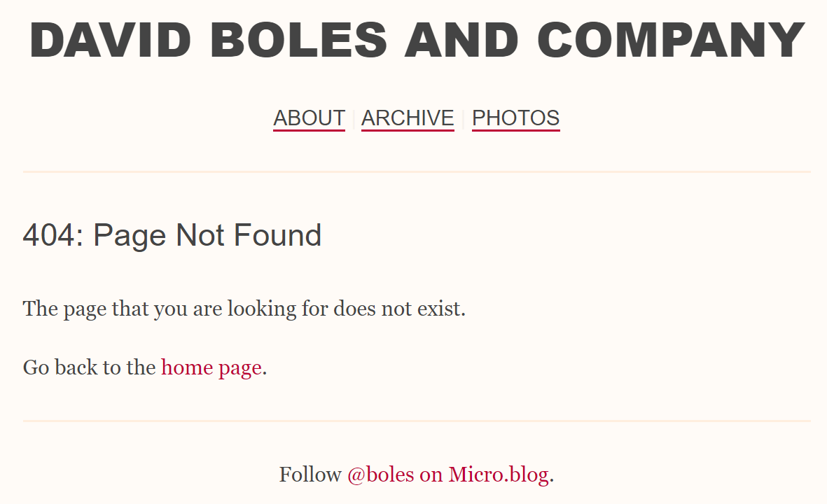
Task: Click the "404: Page Not Found" heading
Action: [x=172, y=235]
